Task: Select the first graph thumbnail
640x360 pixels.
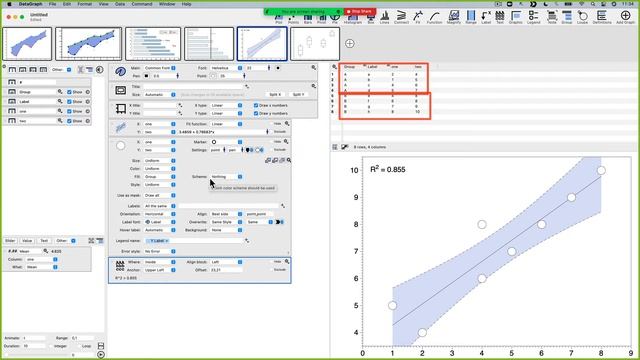Action: pyautogui.click(x=27, y=44)
